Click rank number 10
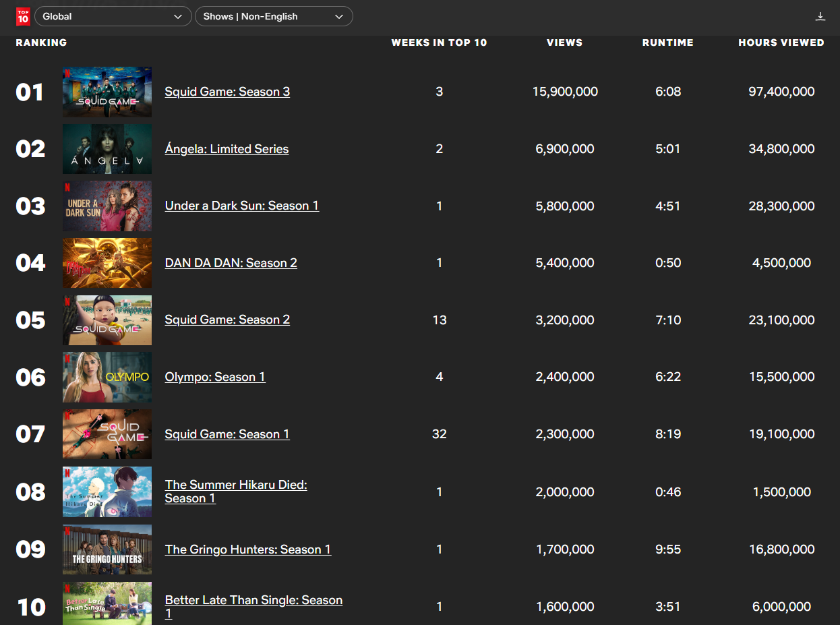The height and width of the screenshot is (625, 840). (31, 607)
